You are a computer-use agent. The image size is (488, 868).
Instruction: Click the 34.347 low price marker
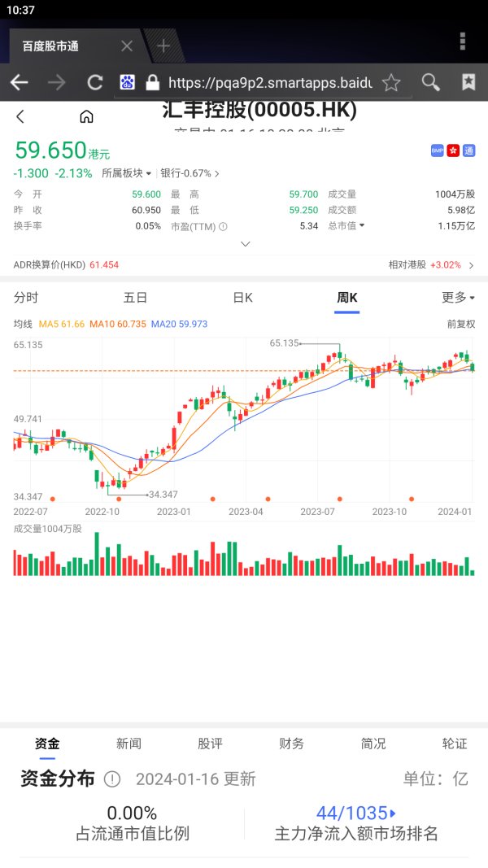[163, 495]
